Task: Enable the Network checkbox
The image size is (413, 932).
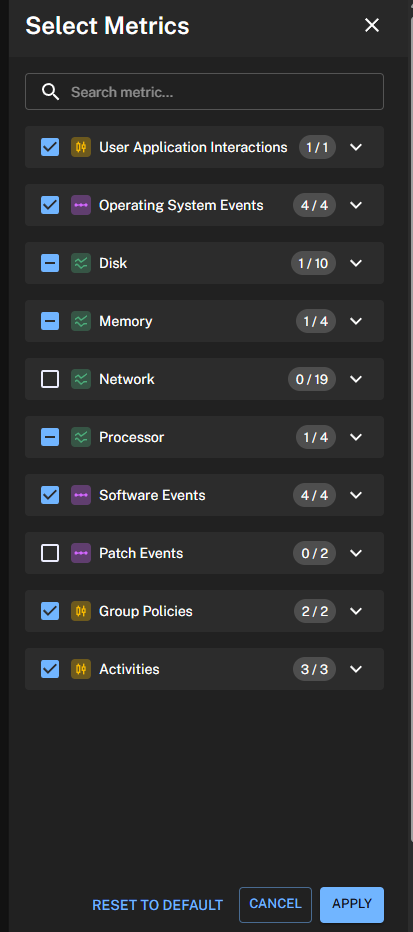Action: tap(50, 379)
